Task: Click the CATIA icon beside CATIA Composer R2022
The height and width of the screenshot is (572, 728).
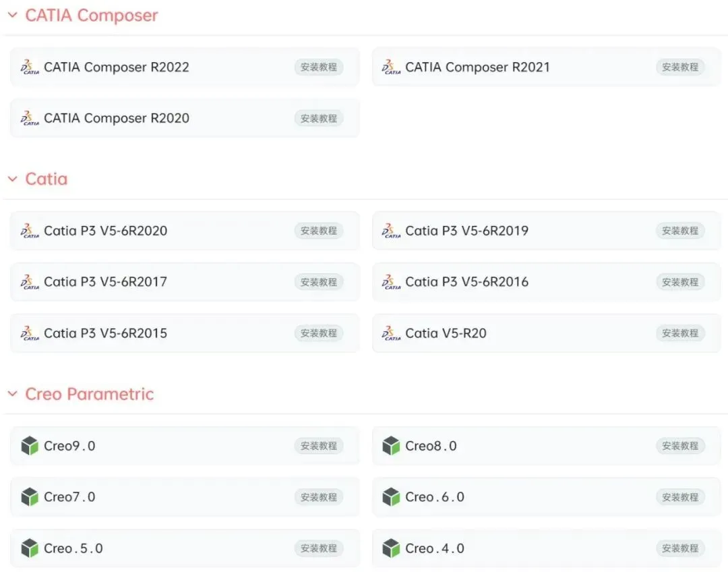Action: pyautogui.click(x=30, y=67)
